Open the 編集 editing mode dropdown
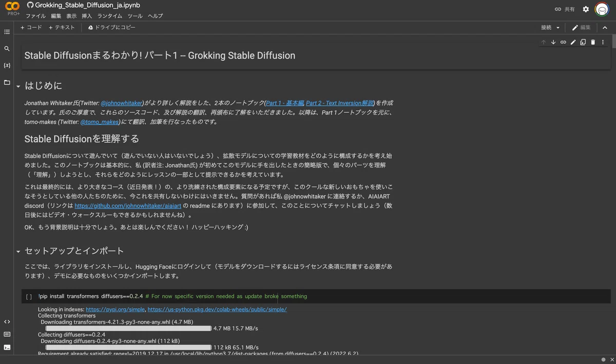 (581, 28)
